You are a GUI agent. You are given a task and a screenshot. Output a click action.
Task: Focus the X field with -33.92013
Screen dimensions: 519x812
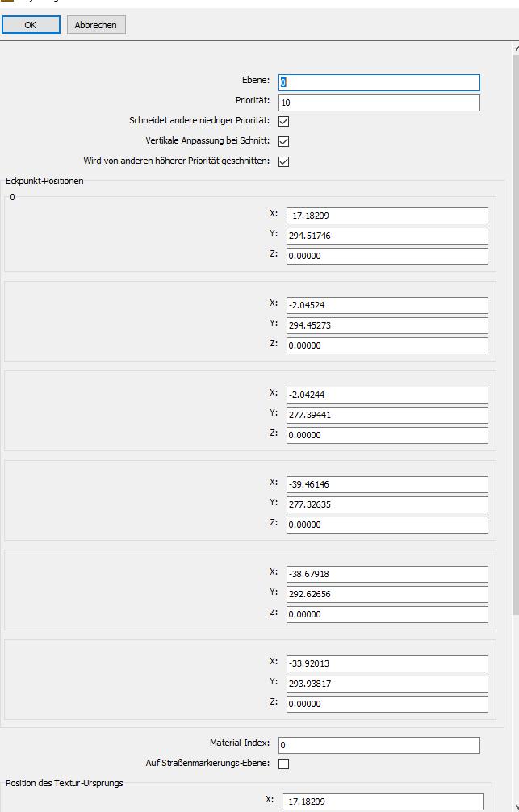(x=387, y=663)
